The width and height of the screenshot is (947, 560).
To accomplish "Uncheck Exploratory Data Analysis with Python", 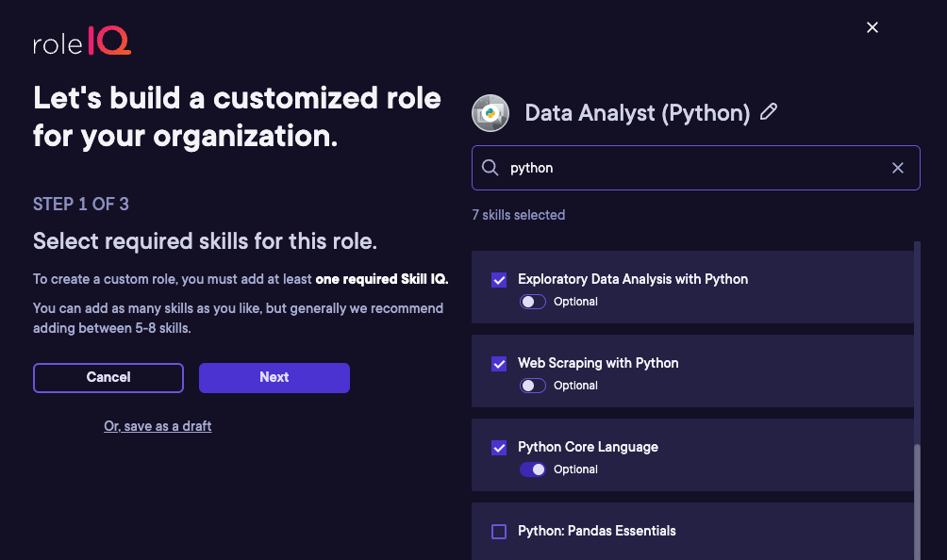I will coord(499,280).
